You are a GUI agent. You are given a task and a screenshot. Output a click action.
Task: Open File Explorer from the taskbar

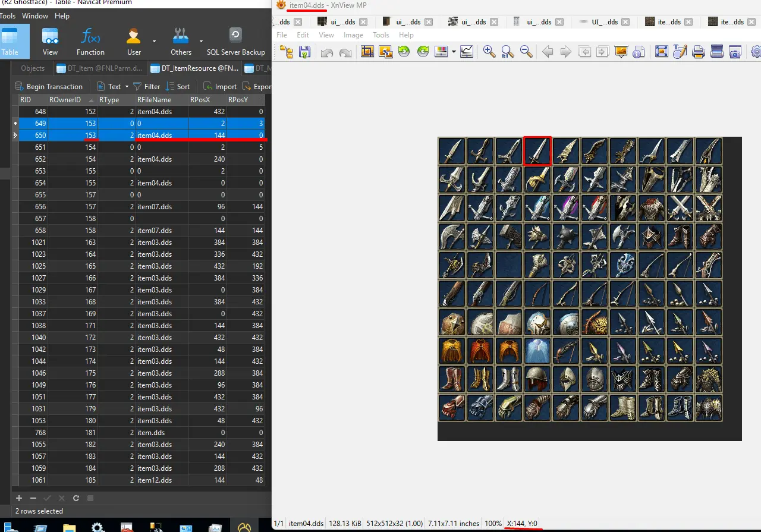click(70, 527)
